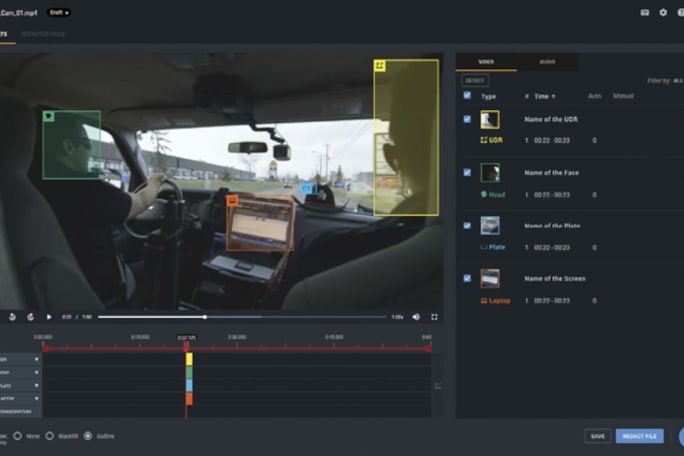Select the Blackfill redaction option
The height and width of the screenshot is (456, 684).
(50, 436)
